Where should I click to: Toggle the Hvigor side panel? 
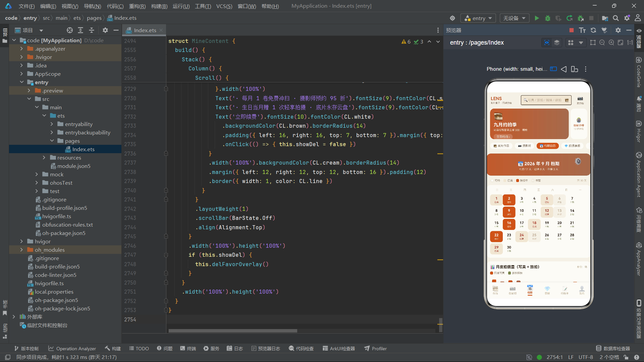639,131
